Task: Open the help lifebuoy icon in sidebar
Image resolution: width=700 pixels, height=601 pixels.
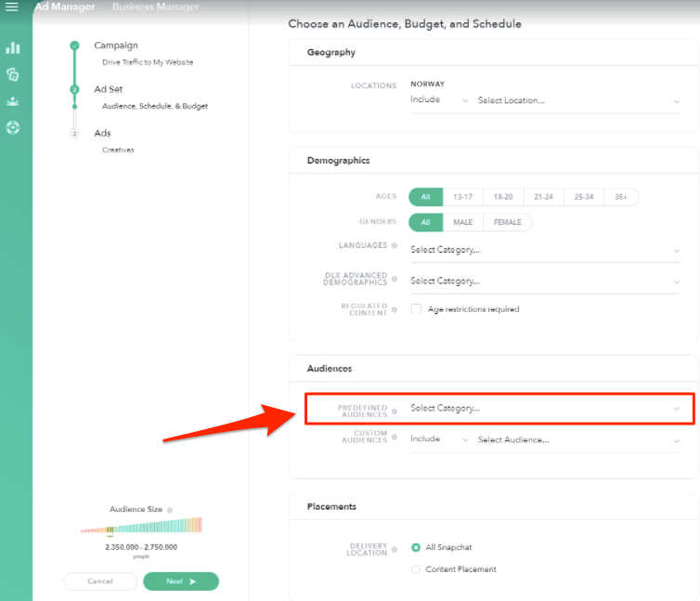Action: [x=12, y=127]
